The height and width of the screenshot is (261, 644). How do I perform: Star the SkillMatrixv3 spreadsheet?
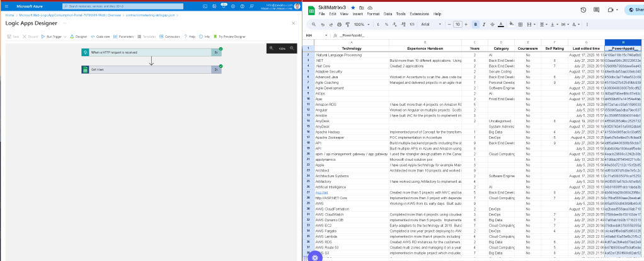[354, 8]
